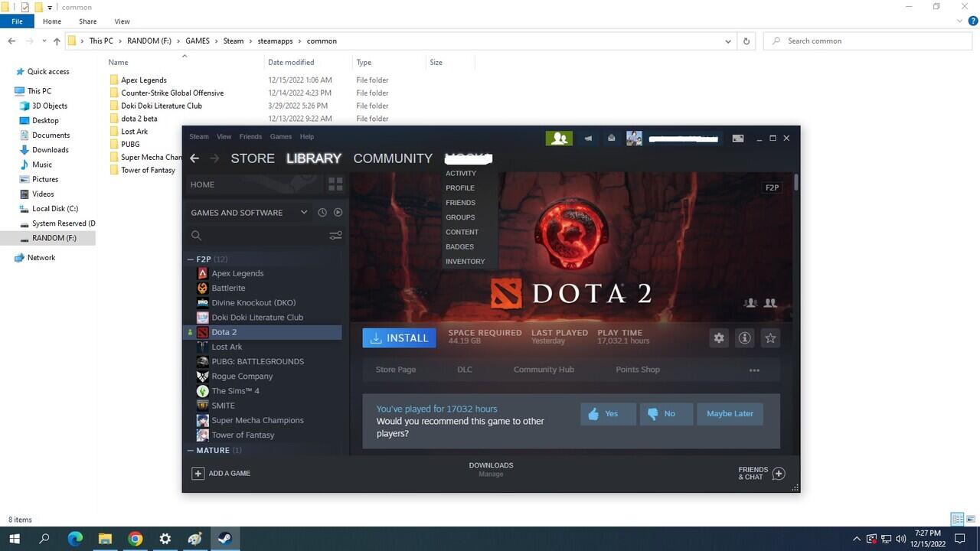Click the Steam library search field
The width and height of the screenshot is (980, 551).
257,236
